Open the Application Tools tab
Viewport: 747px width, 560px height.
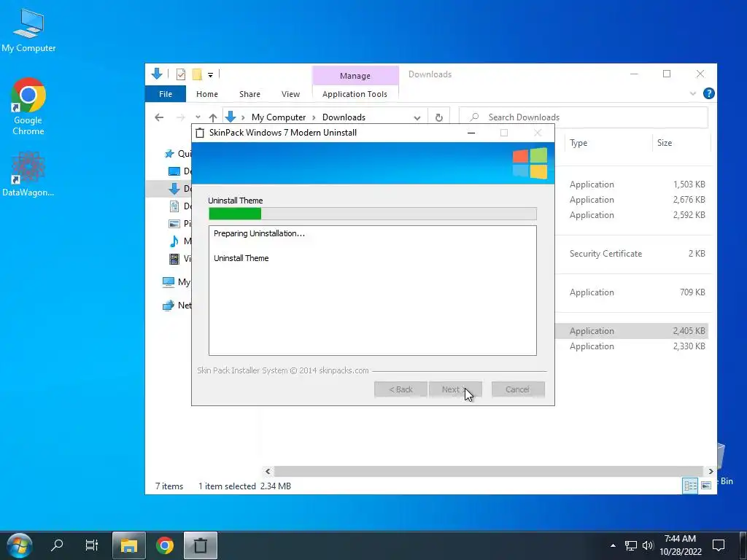355,94
